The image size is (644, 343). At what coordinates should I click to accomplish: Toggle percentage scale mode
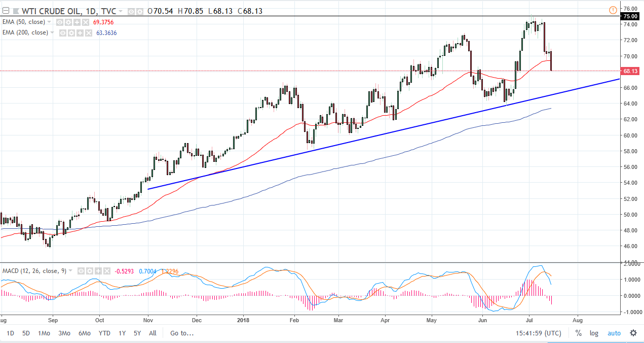578,333
